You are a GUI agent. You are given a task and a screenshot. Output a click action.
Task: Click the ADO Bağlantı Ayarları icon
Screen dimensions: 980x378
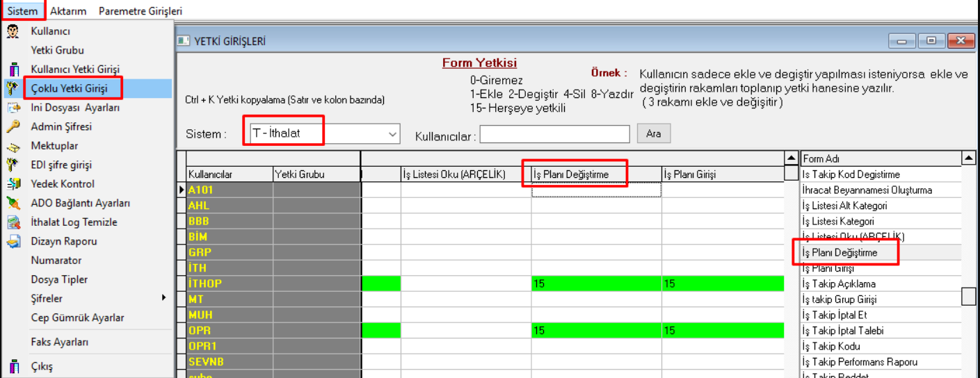click(x=13, y=203)
